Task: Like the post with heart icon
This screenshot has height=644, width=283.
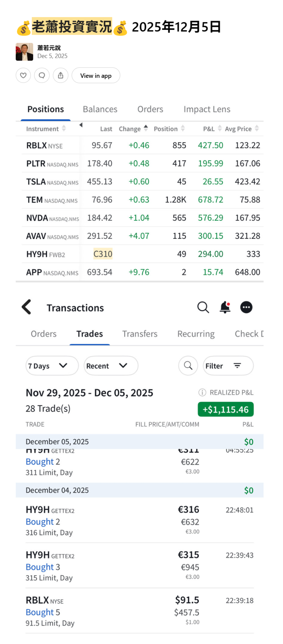Action: (x=23, y=76)
